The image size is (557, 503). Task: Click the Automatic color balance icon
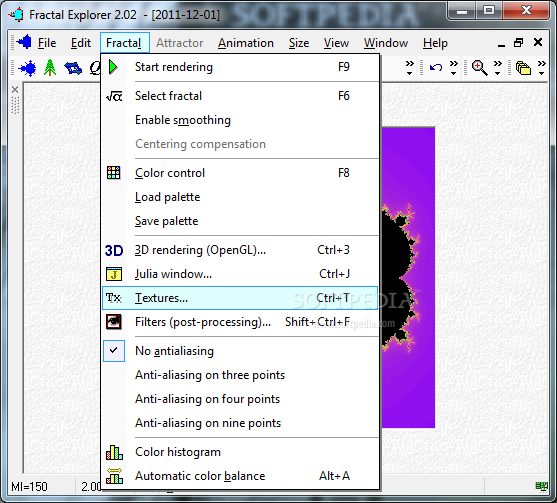point(114,476)
